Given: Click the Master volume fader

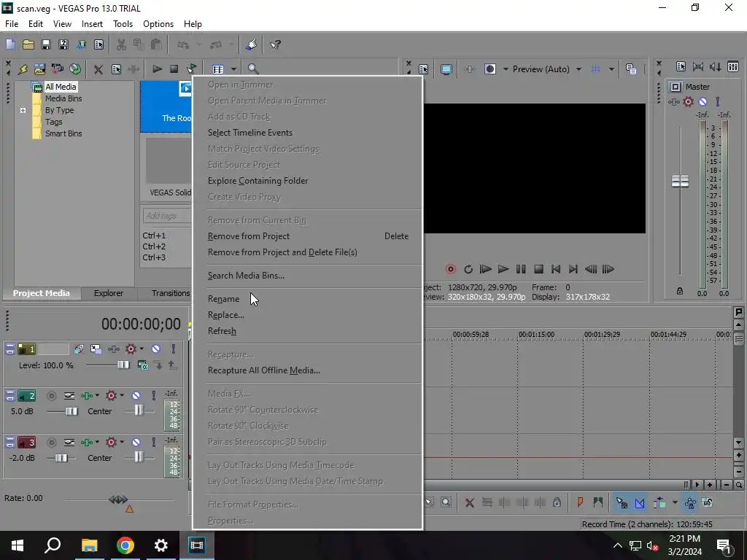Looking at the screenshot, I should click(680, 181).
